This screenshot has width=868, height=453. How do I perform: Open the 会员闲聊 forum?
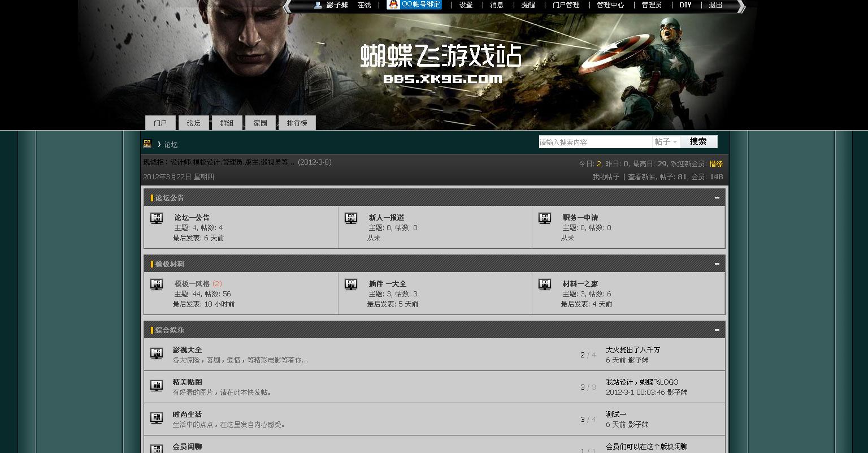point(187,447)
